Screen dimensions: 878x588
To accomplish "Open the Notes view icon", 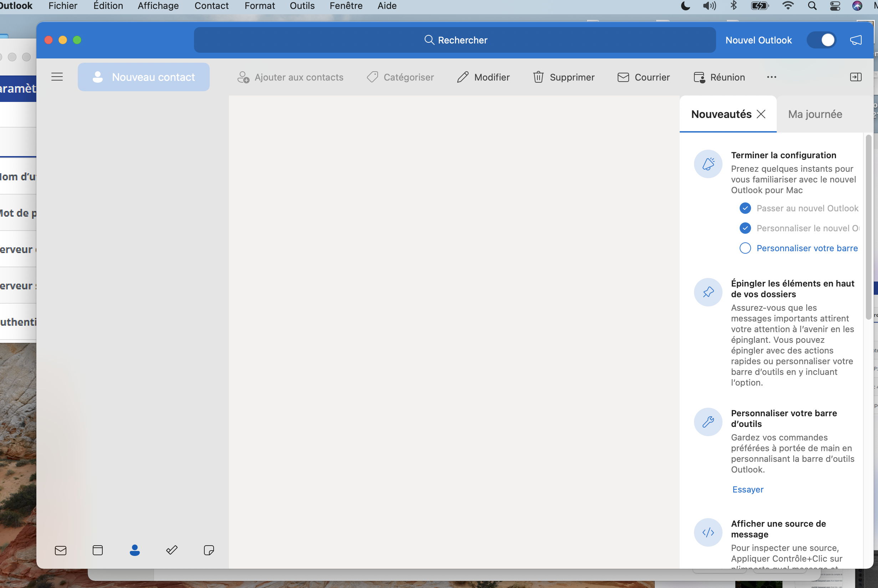I will click(209, 550).
